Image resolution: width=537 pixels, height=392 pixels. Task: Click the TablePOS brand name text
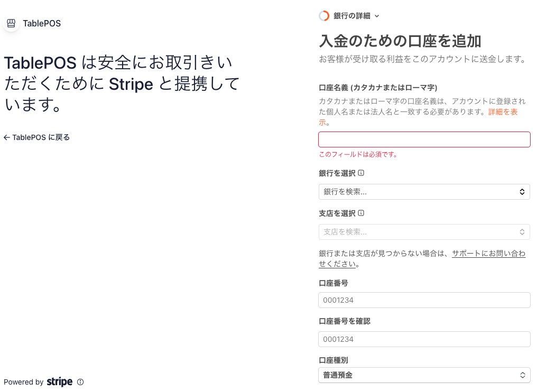[42, 23]
